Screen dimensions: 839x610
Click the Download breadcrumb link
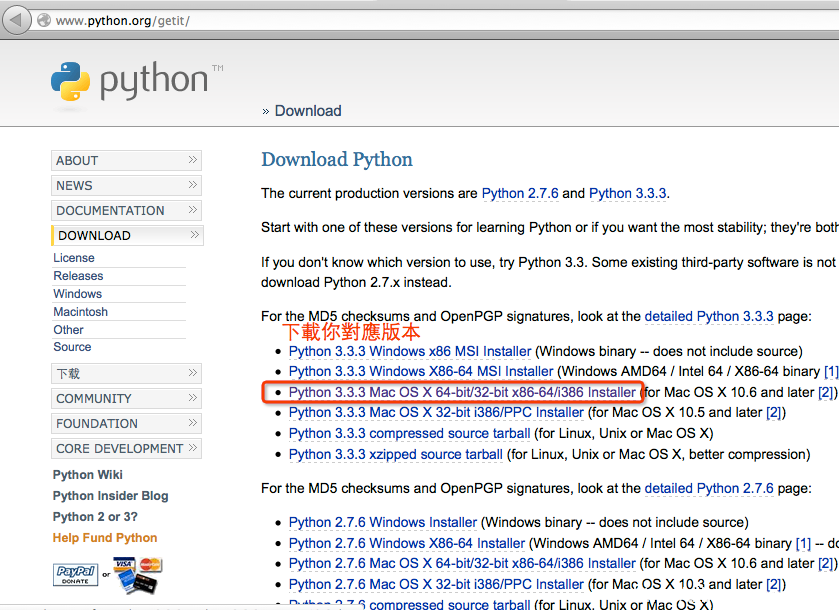(308, 111)
